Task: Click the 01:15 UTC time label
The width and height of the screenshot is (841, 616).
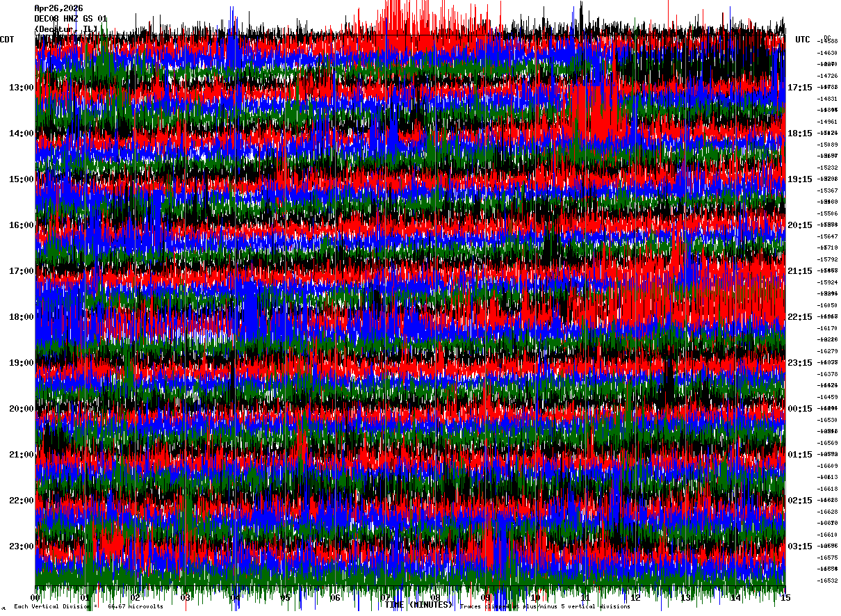Action: point(800,455)
